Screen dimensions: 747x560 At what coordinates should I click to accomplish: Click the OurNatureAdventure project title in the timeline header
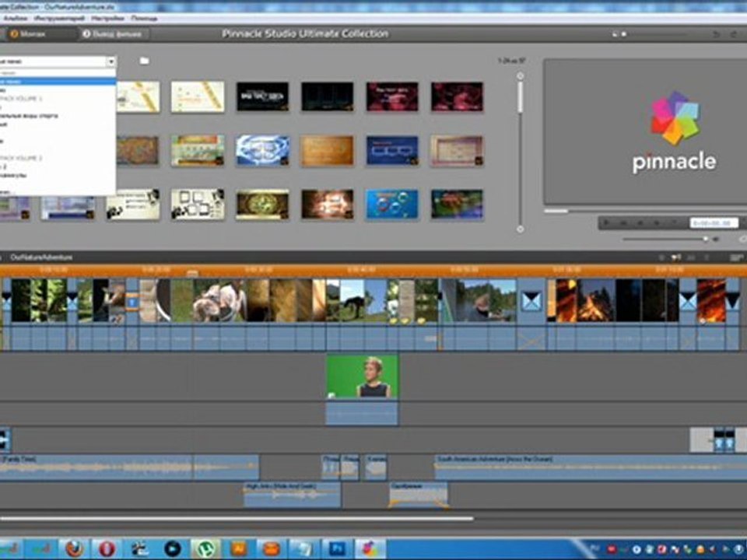[41, 257]
